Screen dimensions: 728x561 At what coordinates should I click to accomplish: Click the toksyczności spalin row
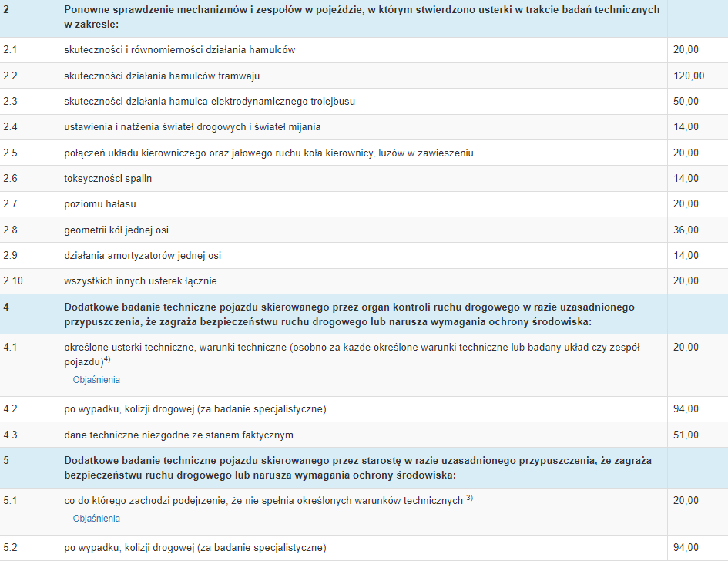pyautogui.click(x=108, y=179)
